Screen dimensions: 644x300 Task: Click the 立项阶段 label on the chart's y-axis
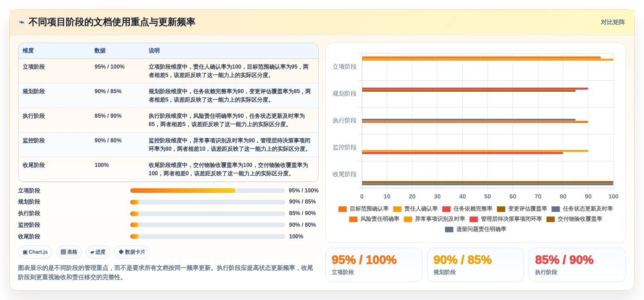[x=345, y=66]
